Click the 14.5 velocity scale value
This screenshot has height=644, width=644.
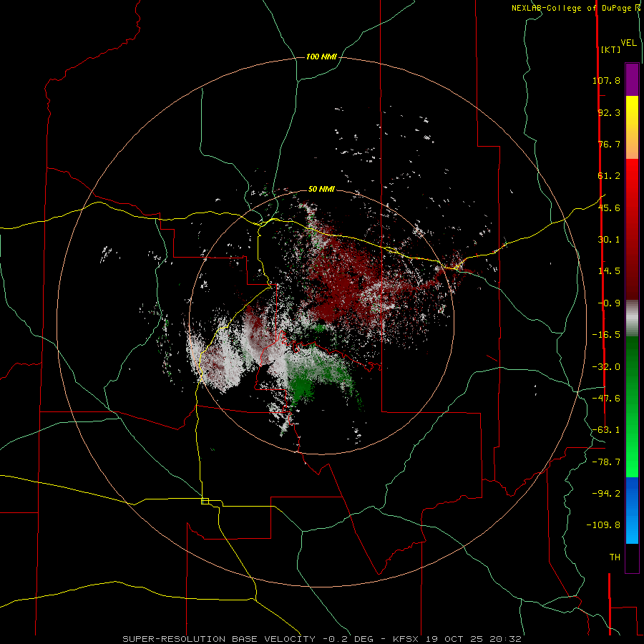coord(609,271)
